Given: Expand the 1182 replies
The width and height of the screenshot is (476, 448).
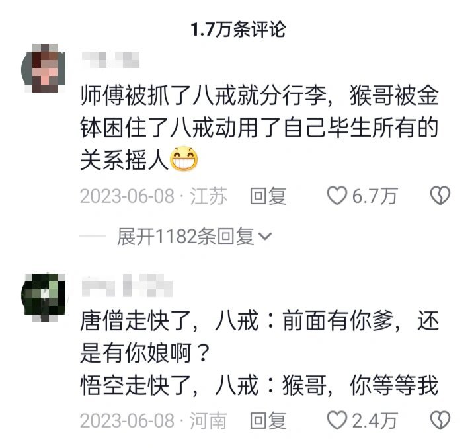Looking at the screenshot, I should pyautogui.click(x=194, y=236).
